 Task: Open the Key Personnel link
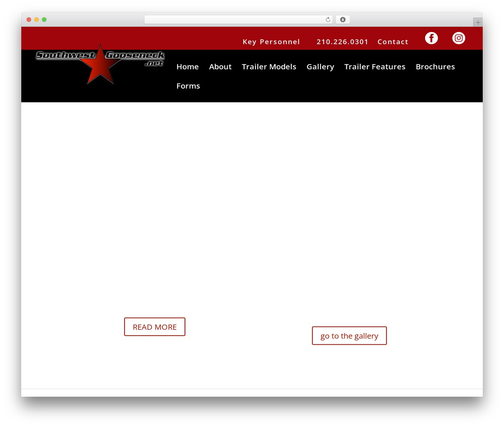tap(271, 42)
